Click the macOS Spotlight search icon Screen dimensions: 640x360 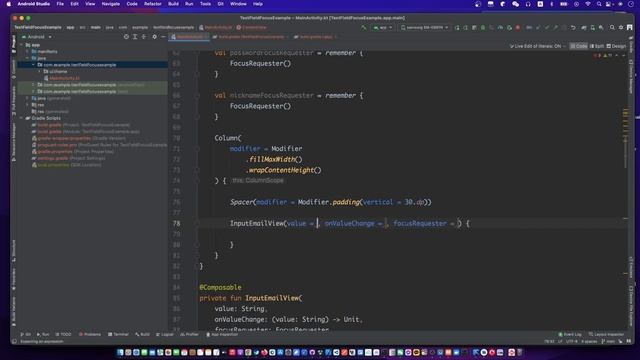(599, 4)
